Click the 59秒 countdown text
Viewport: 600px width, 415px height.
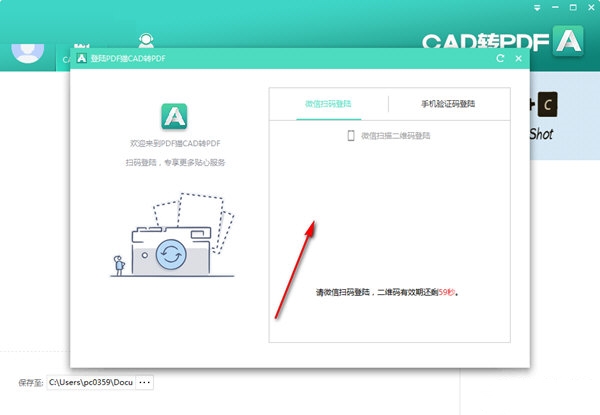[x=447, y=292]
